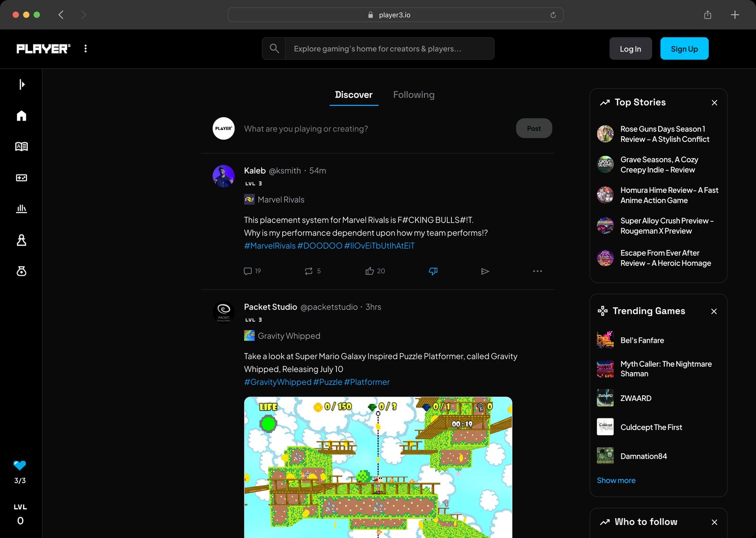756x538 pixels.
Task: Open the medal icon in the sidebar
Action: pyautogui.click(x=21, y=271)
